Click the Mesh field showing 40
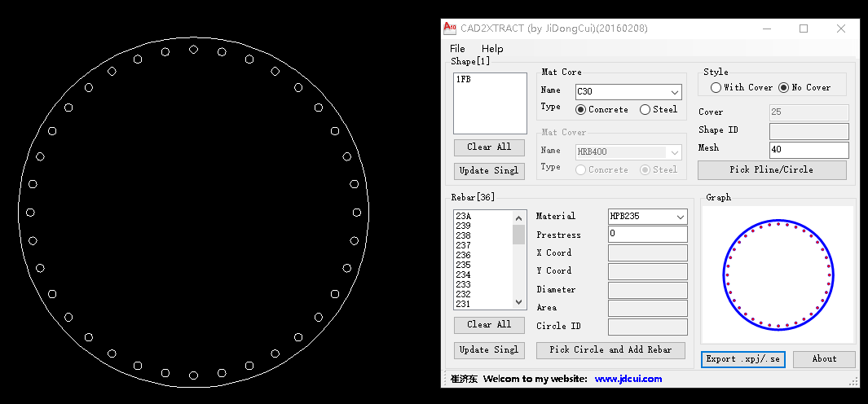868x404 pixels. 809,149
